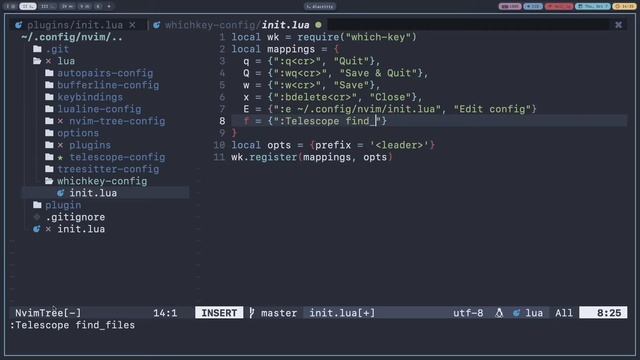
Task: Select the whichkey-config/init.lua buffer tab
Action: click(x=237, y=25)
